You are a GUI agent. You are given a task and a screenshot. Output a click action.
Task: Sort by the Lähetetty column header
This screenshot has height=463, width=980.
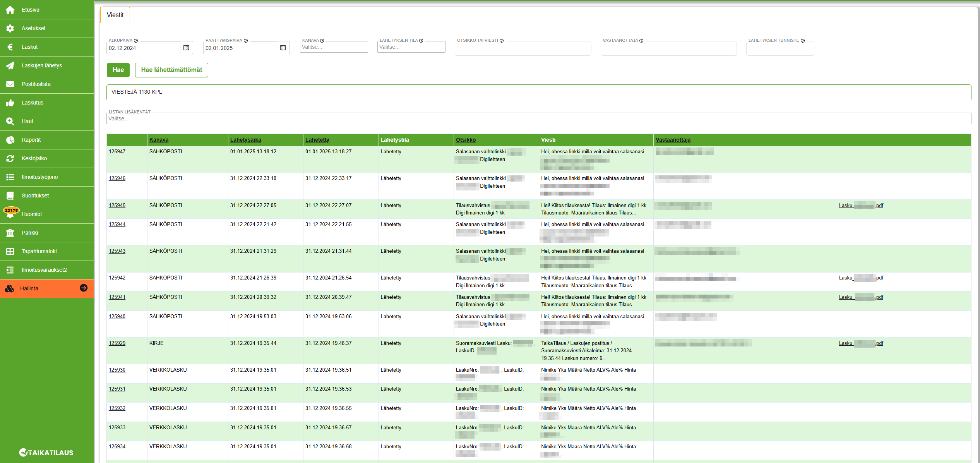coord(317,140)
